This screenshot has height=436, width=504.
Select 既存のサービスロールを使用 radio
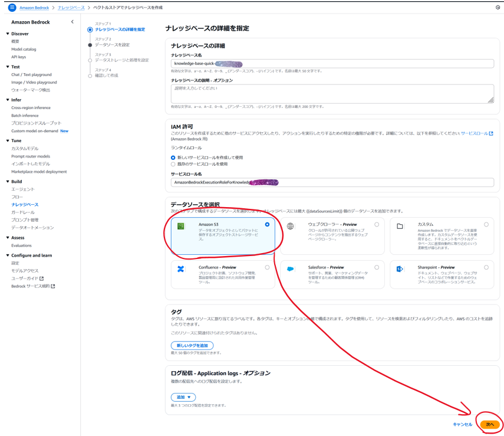click(x=173, y=164)
